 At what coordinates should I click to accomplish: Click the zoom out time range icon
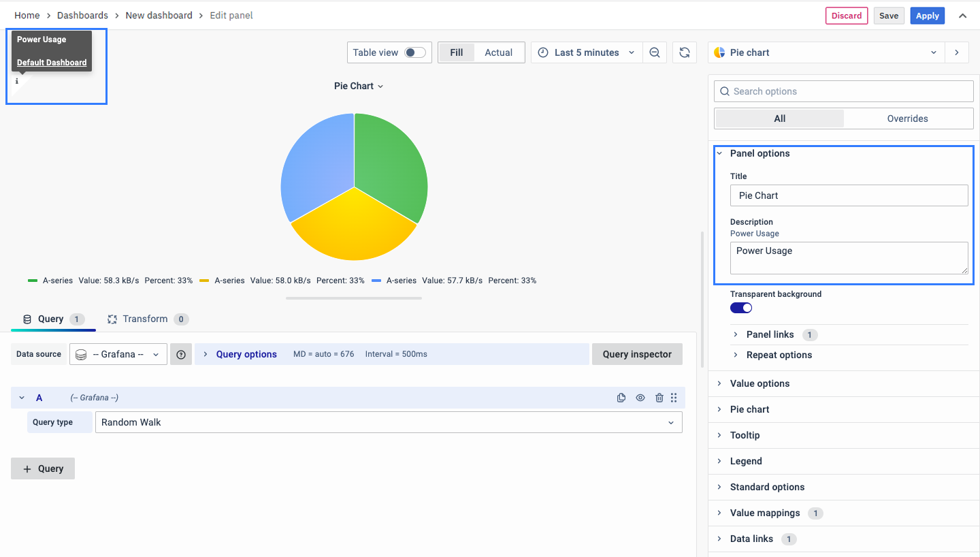(654, 52)
